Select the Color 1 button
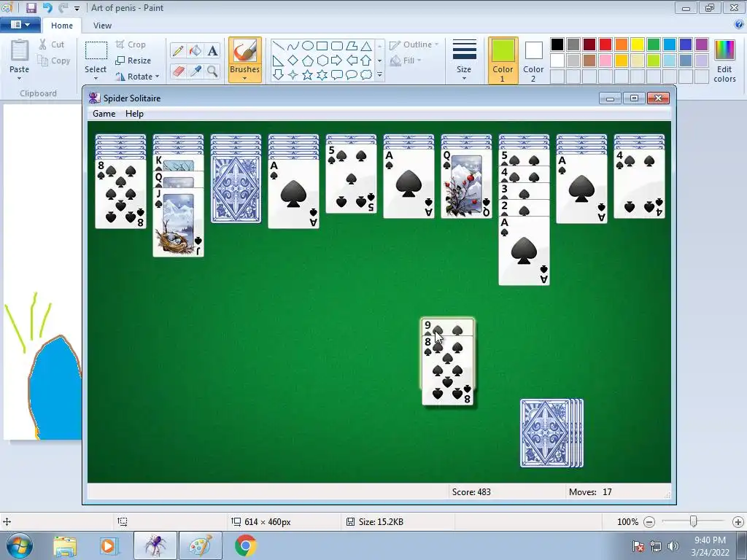The image size is (747, 560). point(503,61)
